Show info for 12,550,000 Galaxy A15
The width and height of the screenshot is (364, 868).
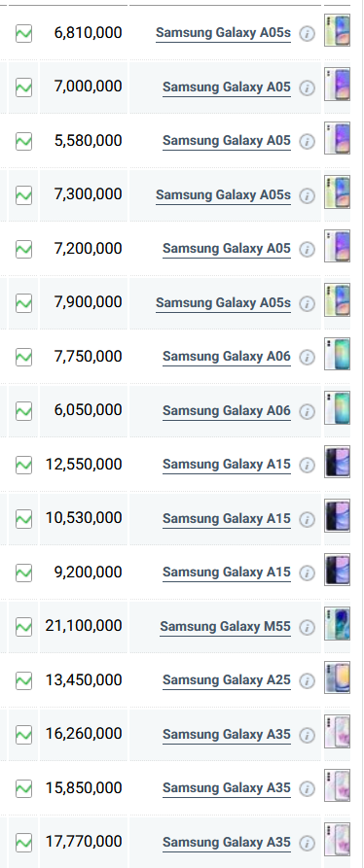pyautogui.click(x=307, y=466)
